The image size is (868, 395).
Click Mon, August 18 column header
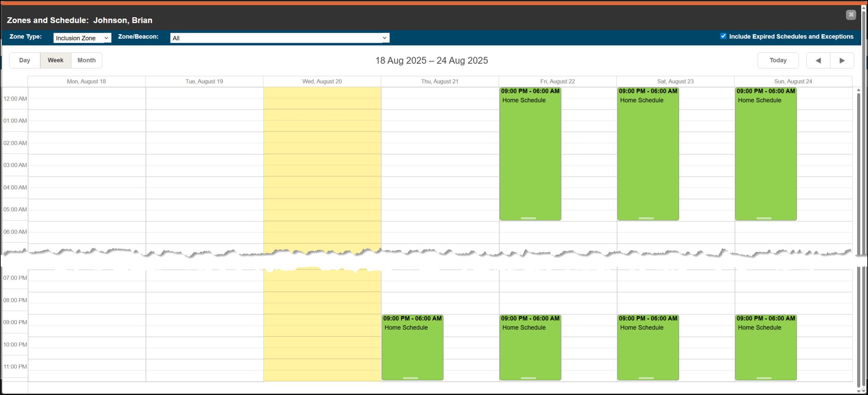pos(86,81)
